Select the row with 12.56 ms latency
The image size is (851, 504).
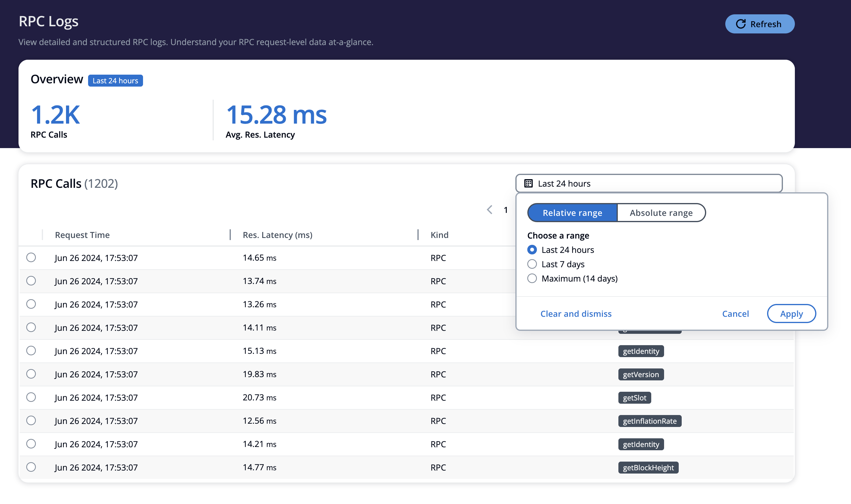pos(31,420)
